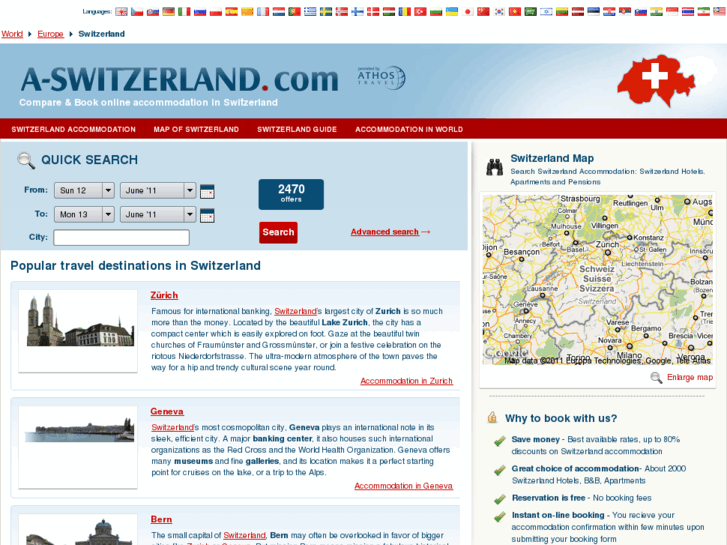Image resolution: width=727 pixels, height=545 pixels.
Task: Click the binoculars icon by Switzerland Map
Action: click(x=495, y=167)
